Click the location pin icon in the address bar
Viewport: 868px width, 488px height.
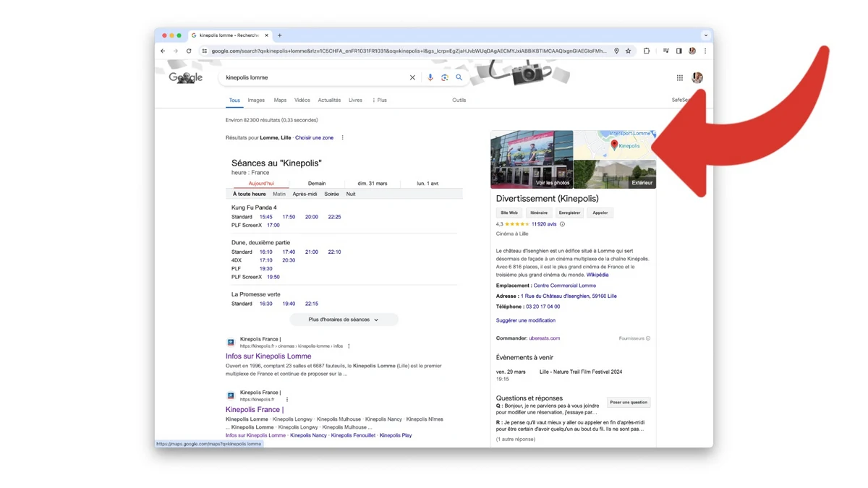(616, 51)
